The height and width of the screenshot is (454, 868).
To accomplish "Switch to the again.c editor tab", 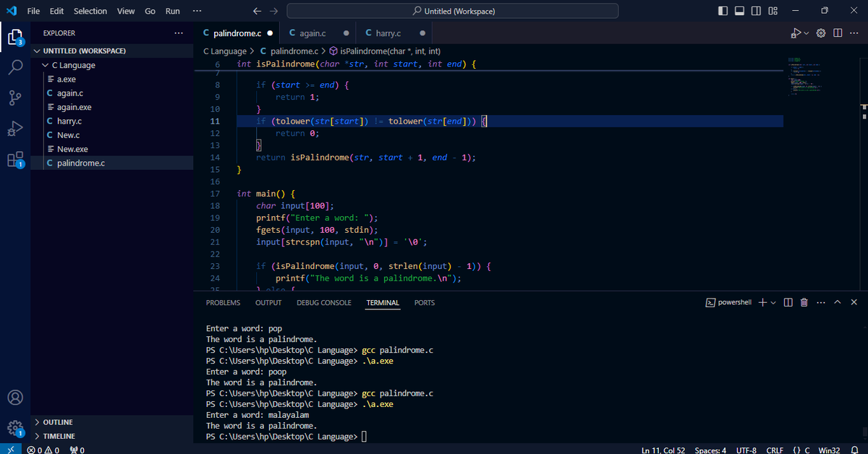I will tap(318, 33).
